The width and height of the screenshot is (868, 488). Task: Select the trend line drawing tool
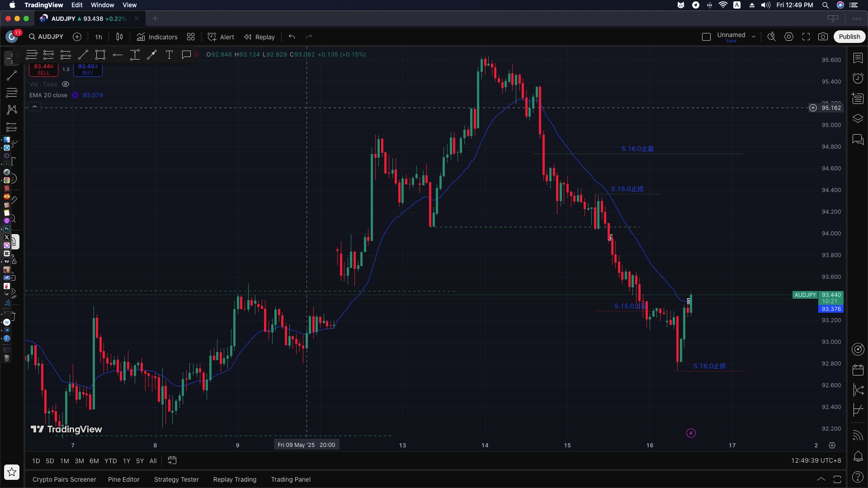[83, 55]
